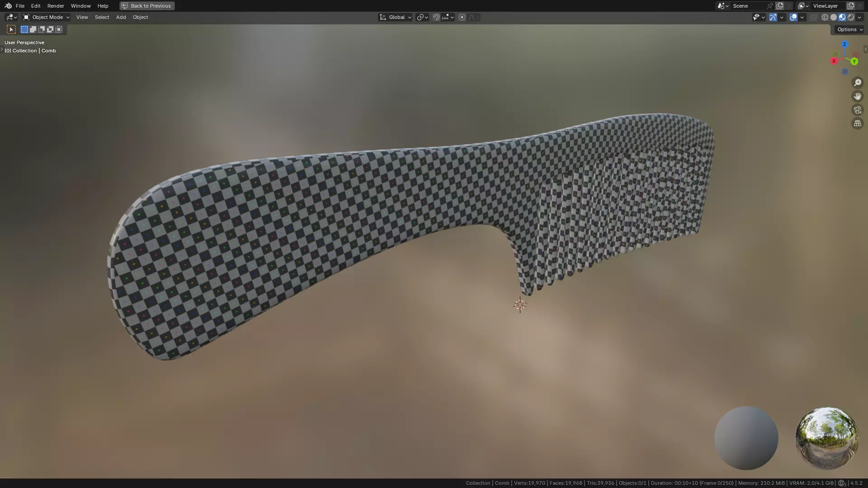Toggle X-Ray mode
This screenshot has width=868, height=488.
click(813, 17)
